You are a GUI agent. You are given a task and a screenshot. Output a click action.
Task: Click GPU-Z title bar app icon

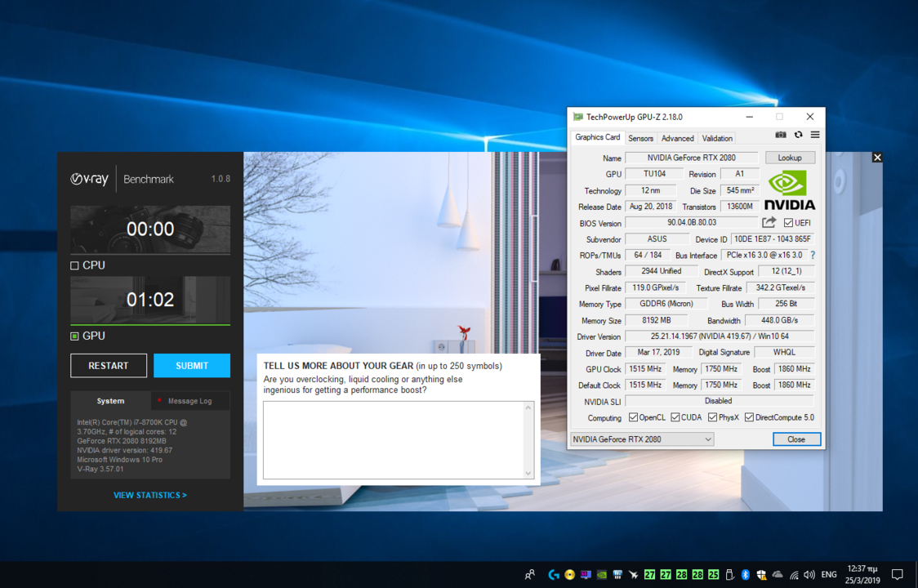coord(578,117)
